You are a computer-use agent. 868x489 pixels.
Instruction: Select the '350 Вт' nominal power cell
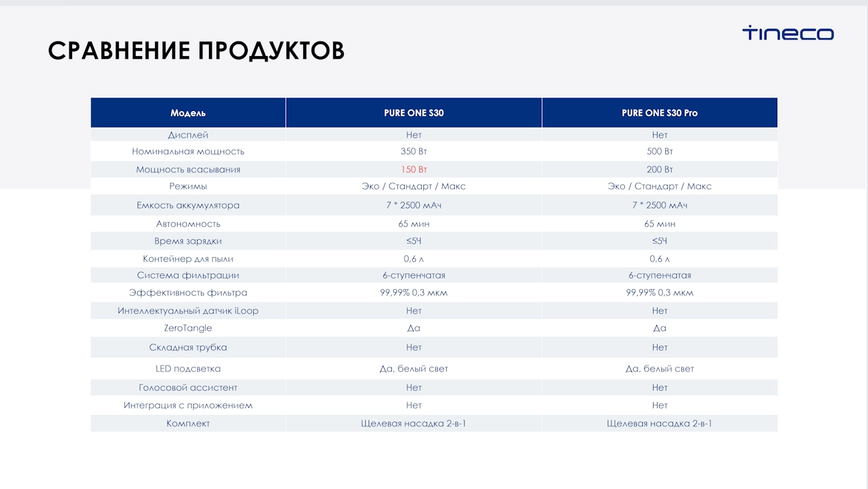pos(414,152)
